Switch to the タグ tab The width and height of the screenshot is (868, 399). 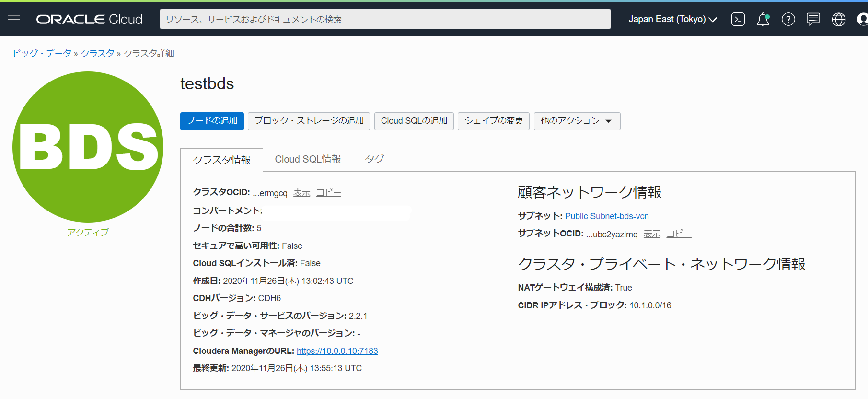pyautogui.click(x=374, y=159)
